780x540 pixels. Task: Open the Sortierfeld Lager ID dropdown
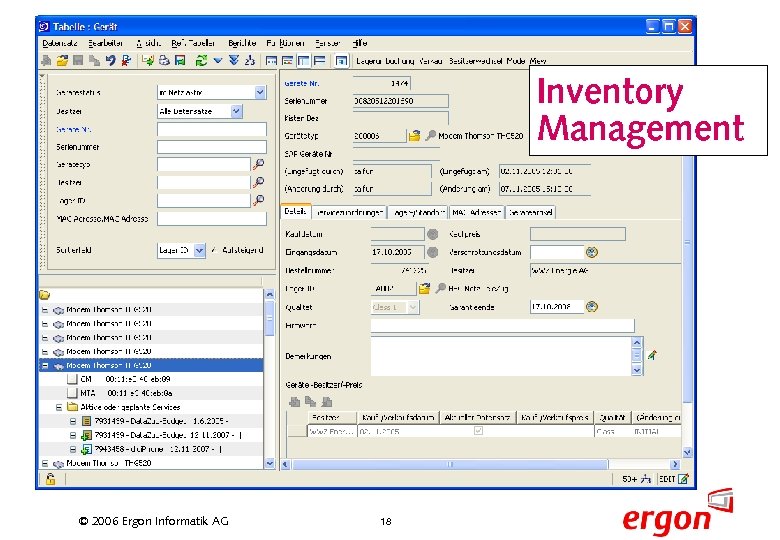click(199, 250)
